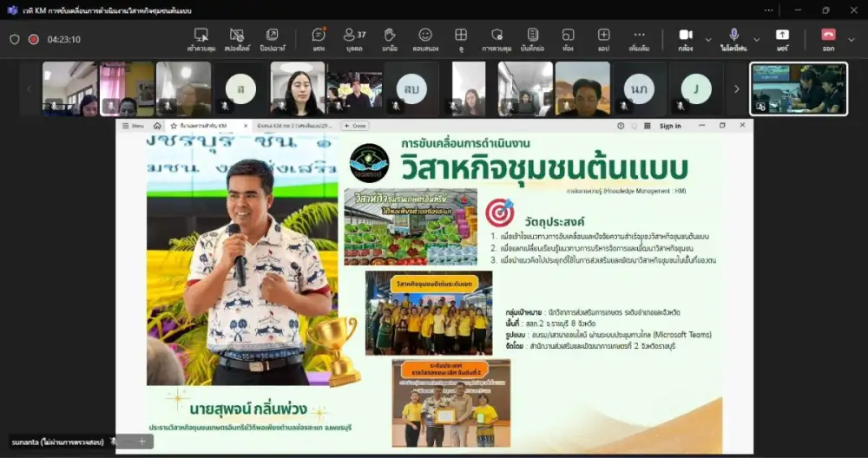Expand the camera options dropdown arrow
This screenshot has width=868, height=458.
point(708,39)
